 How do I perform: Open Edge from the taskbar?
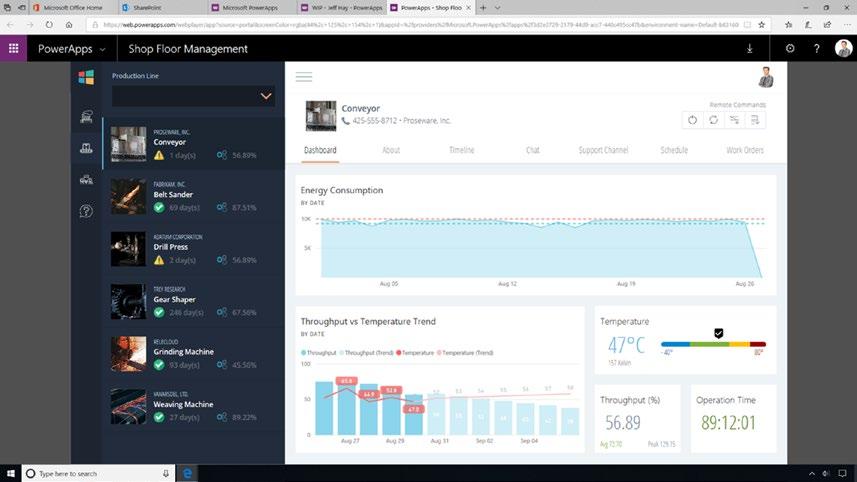pyautogui.click(x=187, y=473)
